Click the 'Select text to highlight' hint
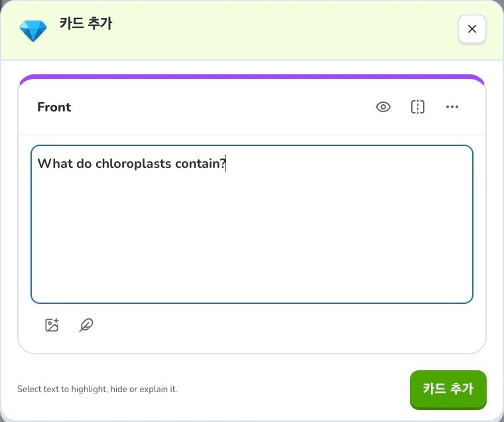This screenshot has width=504, height=422. tap(97, 389)
